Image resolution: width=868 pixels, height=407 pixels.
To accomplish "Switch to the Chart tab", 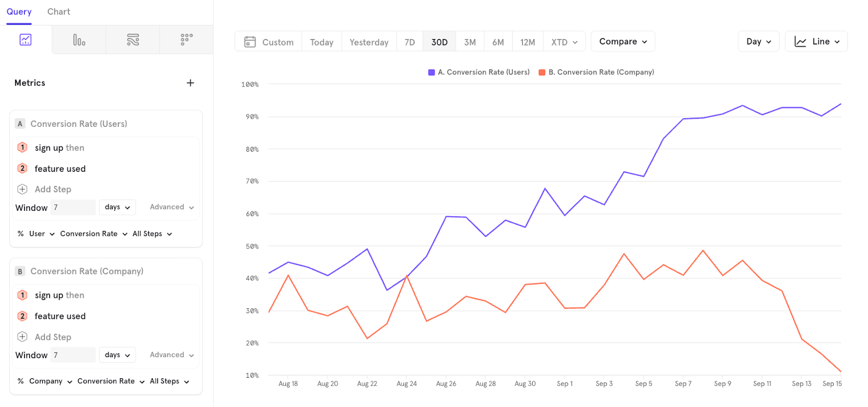I will pos(59,12).
